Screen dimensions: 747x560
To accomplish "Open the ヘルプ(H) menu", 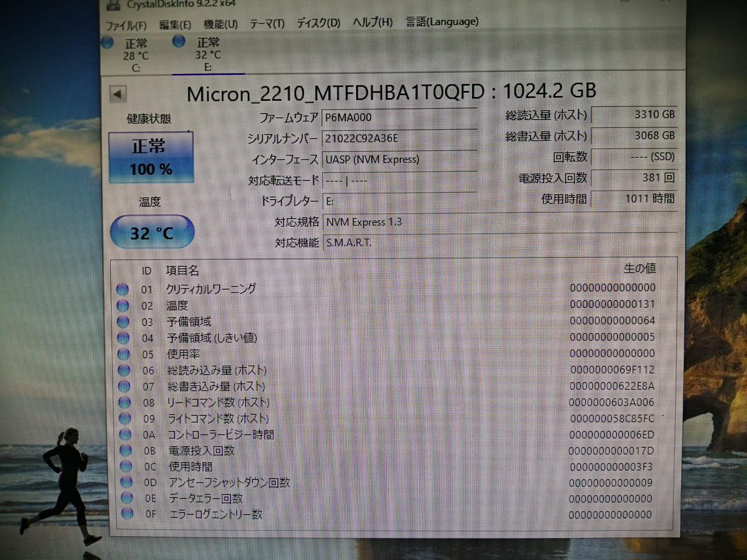I will [x=372, y=23].
